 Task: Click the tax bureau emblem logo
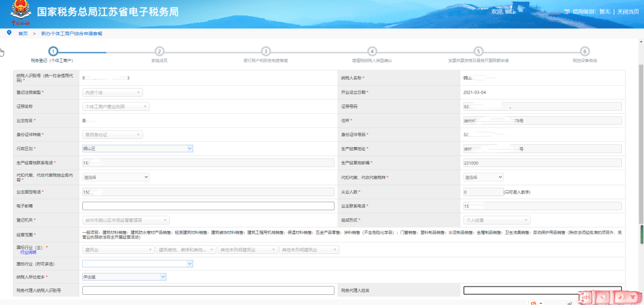pyautogui.click(x=20, y=11)
